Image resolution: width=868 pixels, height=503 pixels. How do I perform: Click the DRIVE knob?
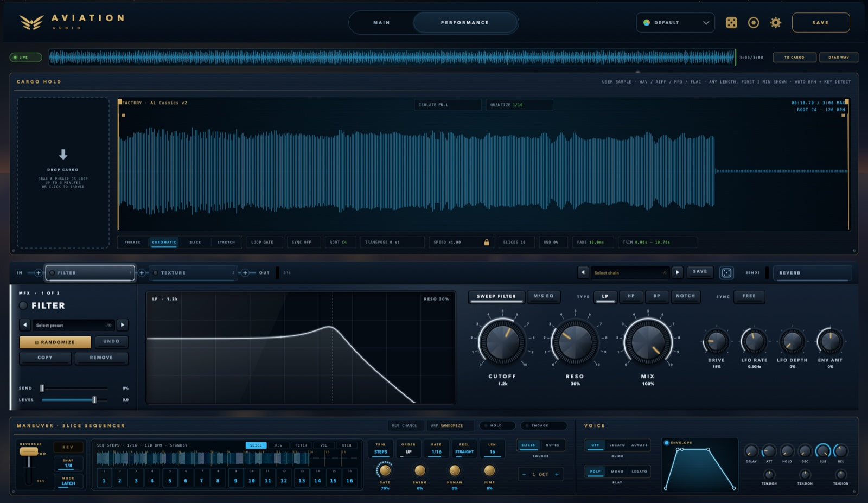tap(716, 342)
